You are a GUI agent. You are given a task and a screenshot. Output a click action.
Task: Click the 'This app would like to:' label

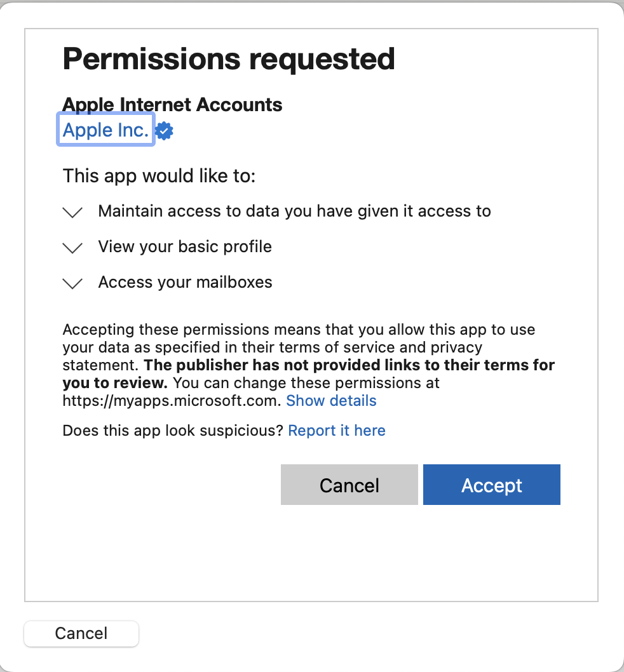coord(159,175)
